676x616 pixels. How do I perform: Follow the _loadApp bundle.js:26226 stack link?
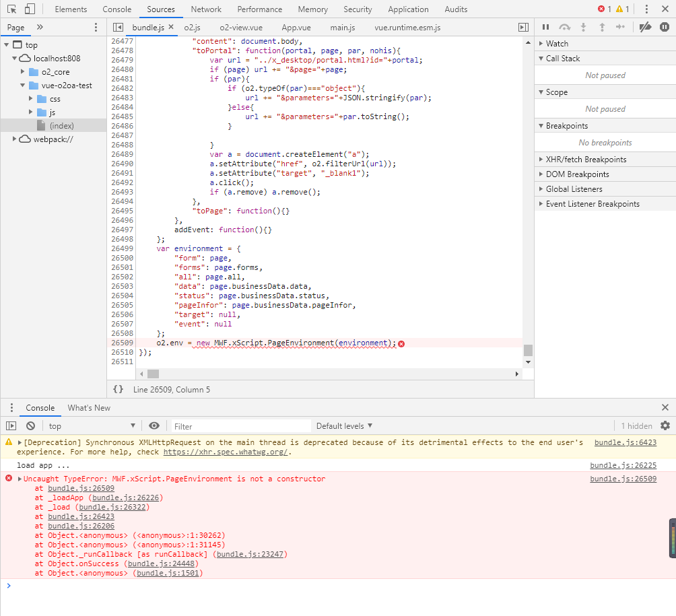coord(125,498)
